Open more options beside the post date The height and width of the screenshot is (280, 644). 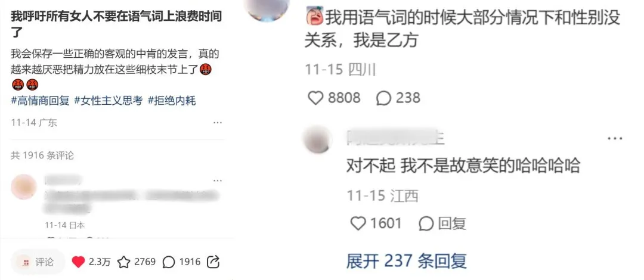click(x=218, y=123)
